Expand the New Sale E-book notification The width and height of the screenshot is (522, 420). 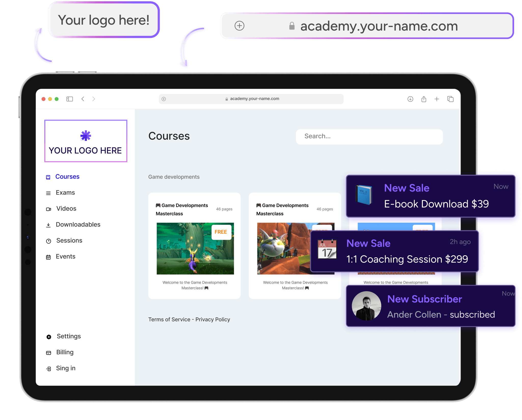click(x=429, y=199)
